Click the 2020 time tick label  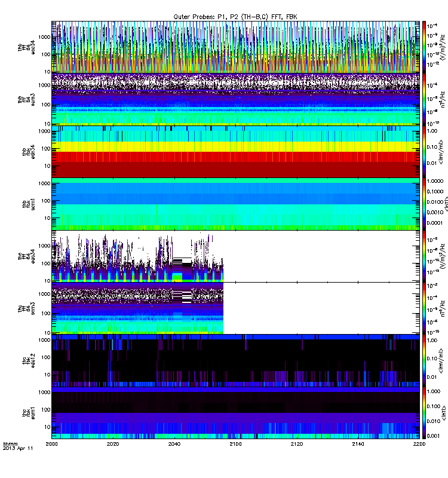point(113,444)
